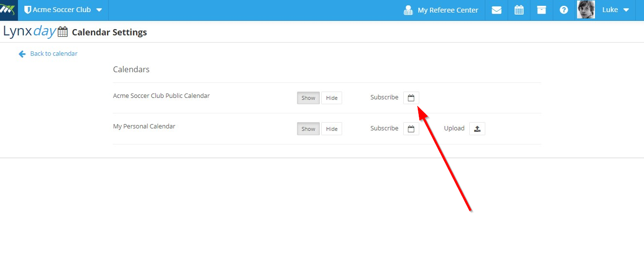
Task: Expand the Luke user menu
Action: [x=615, y=10]
